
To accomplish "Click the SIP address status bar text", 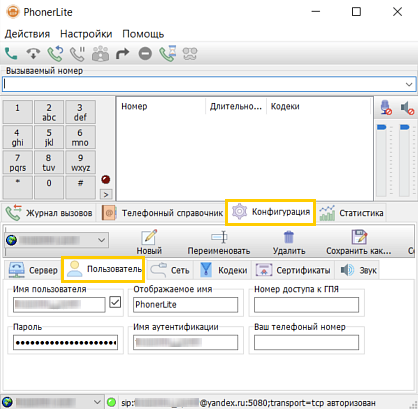I will pyautogui.click(x=248, y=403).
